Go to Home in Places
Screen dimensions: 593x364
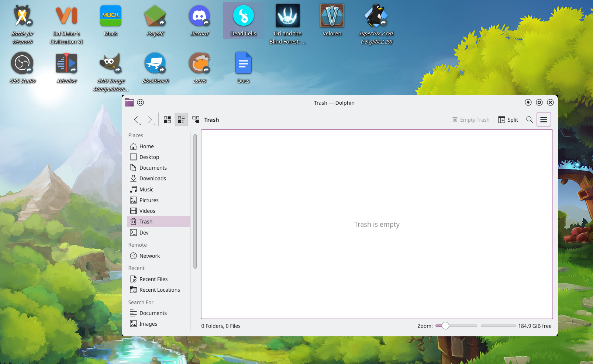(x=159, y=146)
